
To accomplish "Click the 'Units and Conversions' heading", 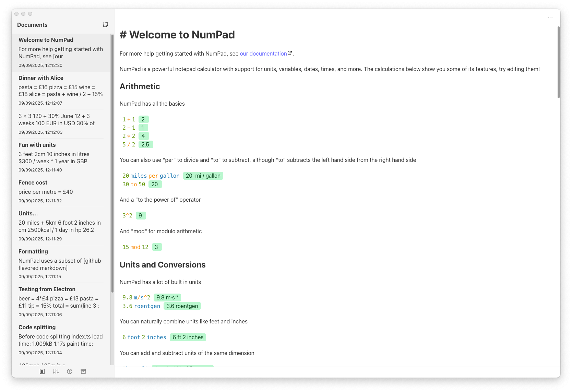I will pos(163,265).
